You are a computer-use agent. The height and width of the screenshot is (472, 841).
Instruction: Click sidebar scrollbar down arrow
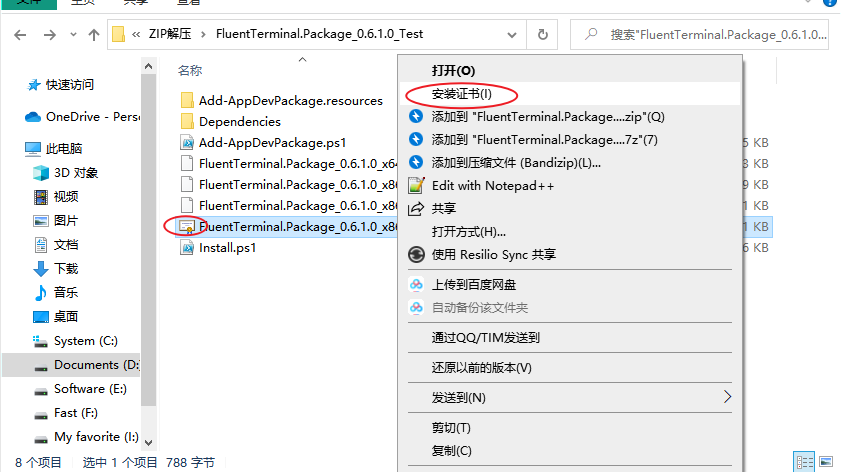tap(149, 442)
